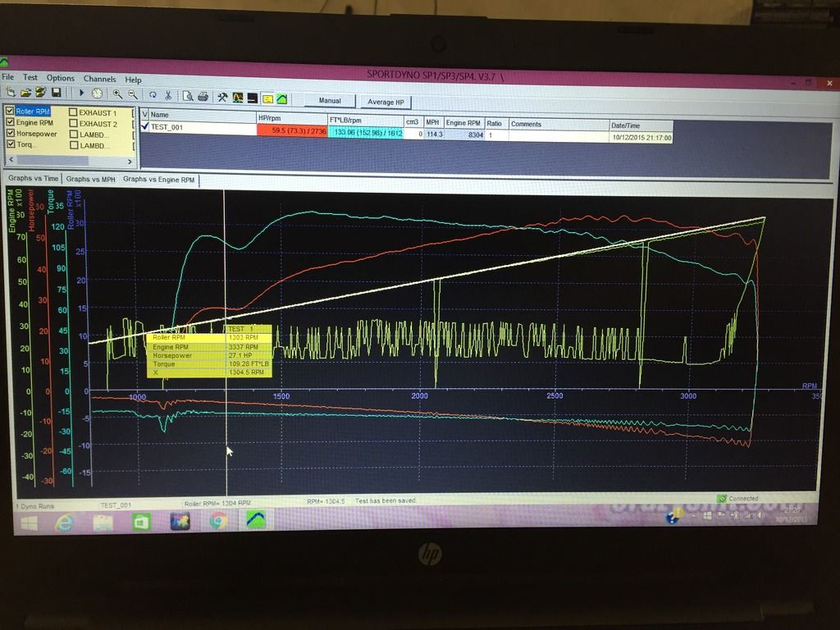Open the Options menu
The height and width of the screenshot is (630, 840).
pyautogui.click(x=60, y=78)
